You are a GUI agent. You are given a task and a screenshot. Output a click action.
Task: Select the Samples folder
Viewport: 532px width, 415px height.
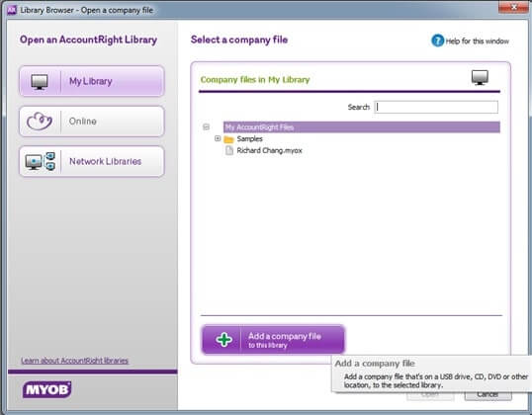(x=250, y=138)
